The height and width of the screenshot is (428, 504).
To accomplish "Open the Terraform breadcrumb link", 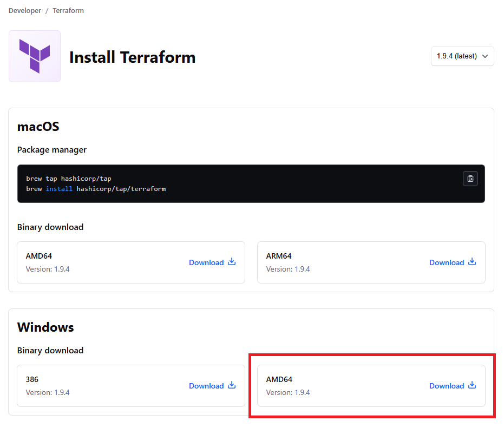I will 68,11.
